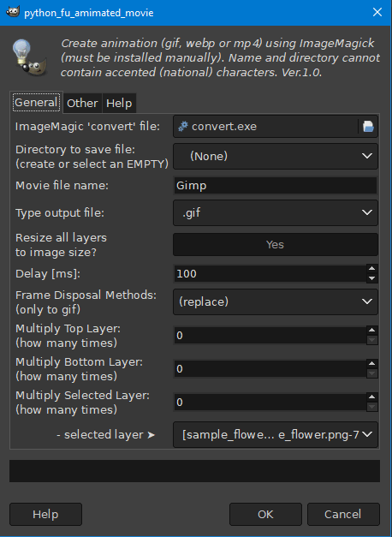Click the OK button
The height and width of the screenshot is (537, 392).
(x=265, y=514)
